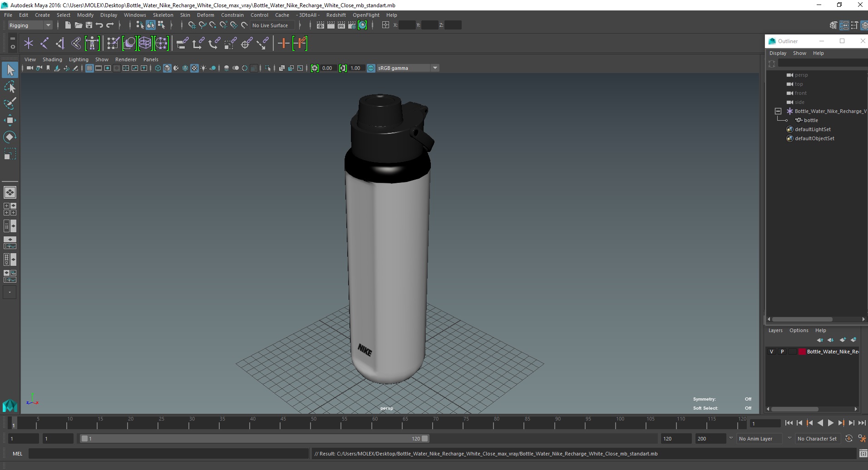Step to next key
The width and height of the screenshot is (868, 470).
point(841,423)
